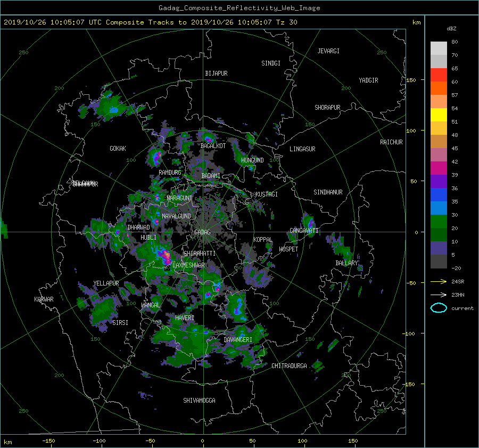Click the blue echo core northwest of Gokak
479x448 pixels.
click(114, 110)
